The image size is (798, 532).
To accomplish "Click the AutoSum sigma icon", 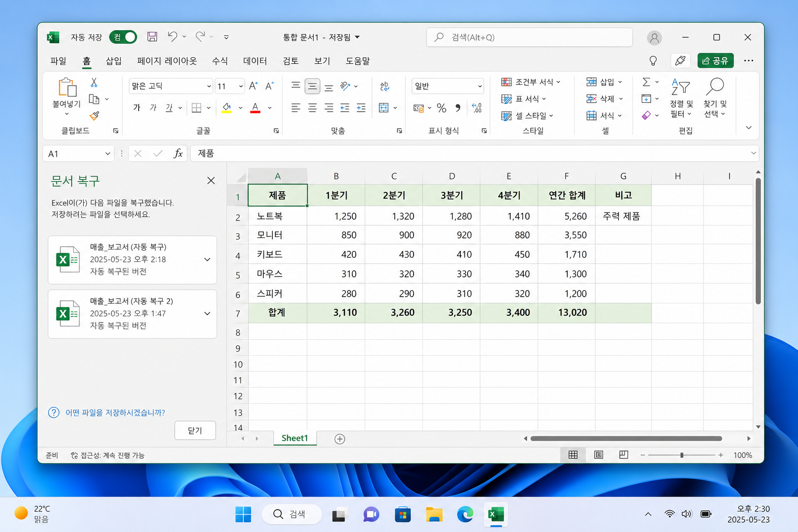I will pyautogui.click(x=646, y=82).
